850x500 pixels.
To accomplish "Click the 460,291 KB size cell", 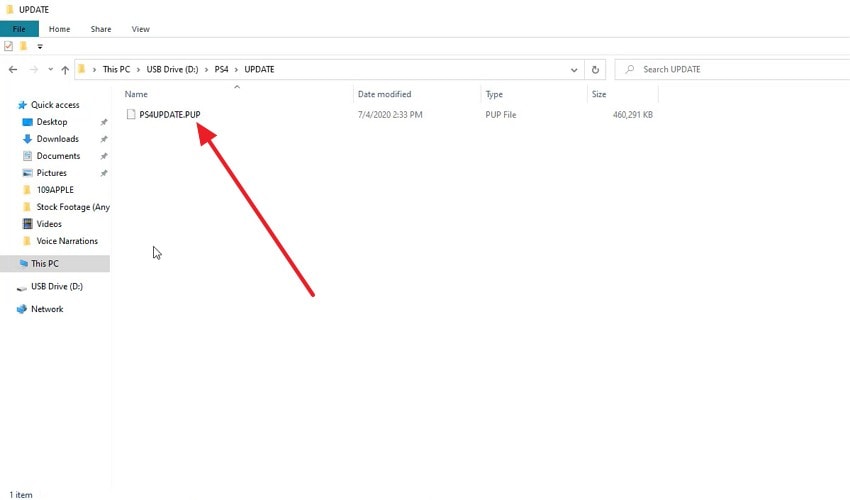I will pos(633,114).
